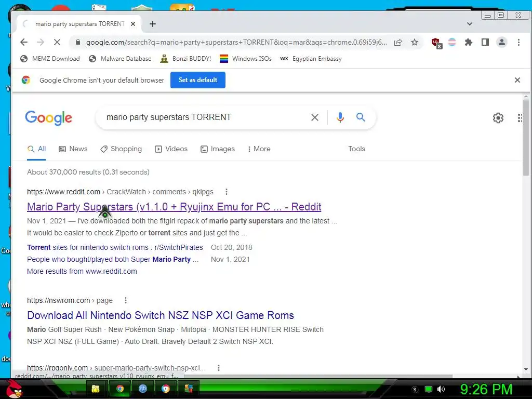532x399 pixels.
Task: Close the mario party superstars tab
Action: 133,24
